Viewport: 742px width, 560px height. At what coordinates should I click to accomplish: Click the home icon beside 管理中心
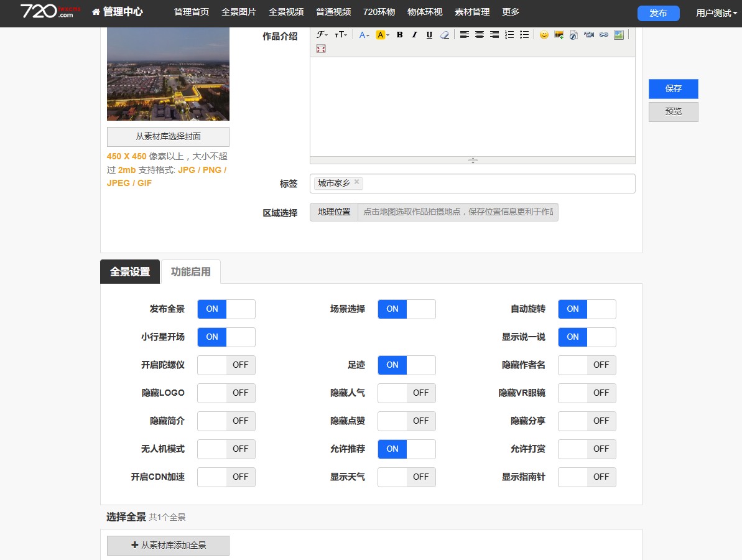(96, 12)
